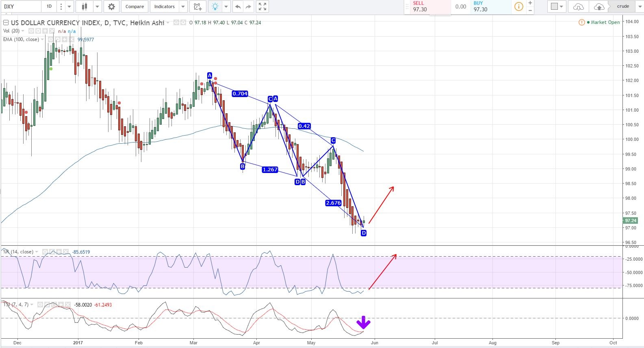This screenshot has width=644, height=348.
Task: Select the candlestick chart style icon
Action: point(85,6)
